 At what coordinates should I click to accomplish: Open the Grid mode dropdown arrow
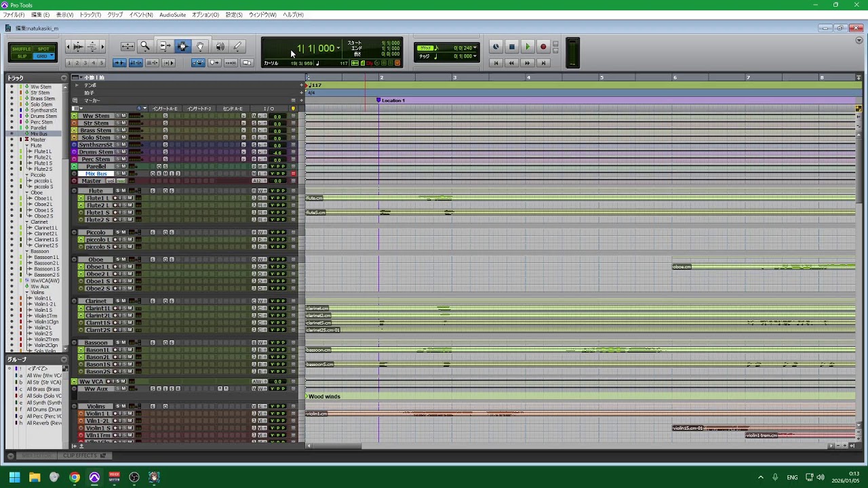[x=52, y=56]
